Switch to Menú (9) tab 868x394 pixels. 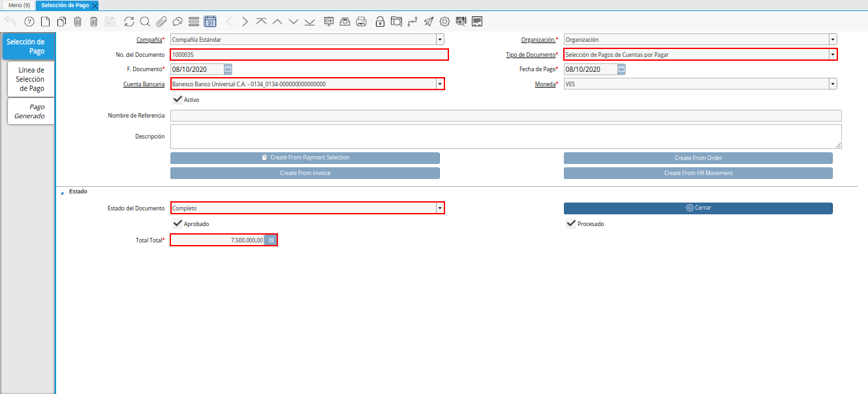point(19,5)
